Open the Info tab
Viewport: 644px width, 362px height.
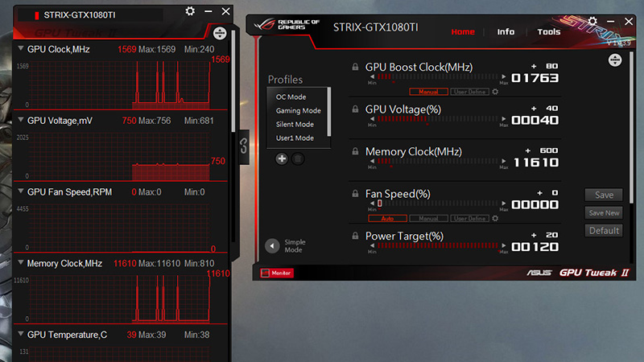pyautogui.click(x=506, y=31)
